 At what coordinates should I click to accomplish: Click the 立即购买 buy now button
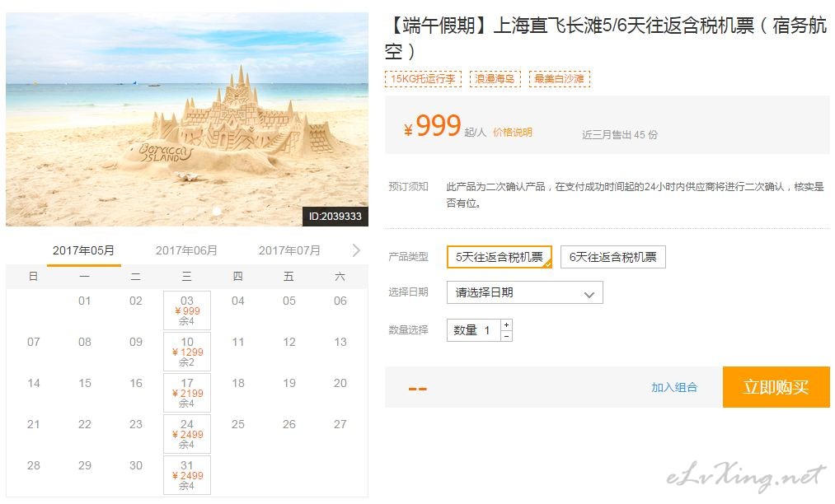(776, 387)
